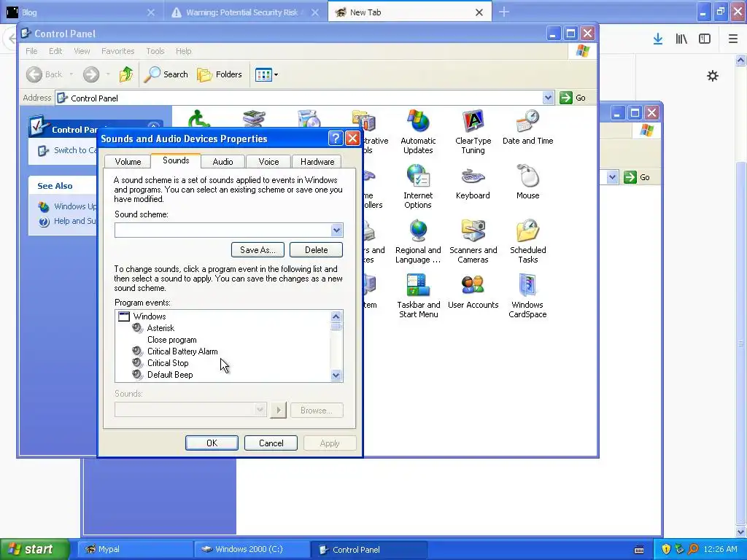Click Cancel in Sounds dialog
This screenshot has width=747, height=560.
click(x=271, y=443)
